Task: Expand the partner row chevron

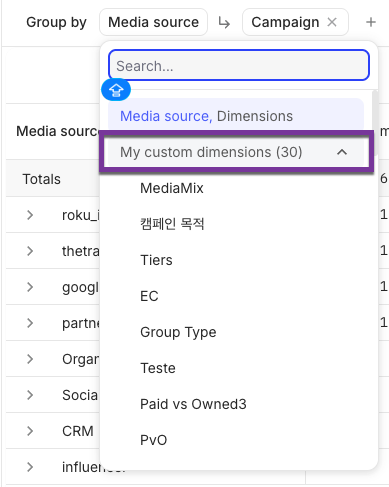Action: [30, 323]
